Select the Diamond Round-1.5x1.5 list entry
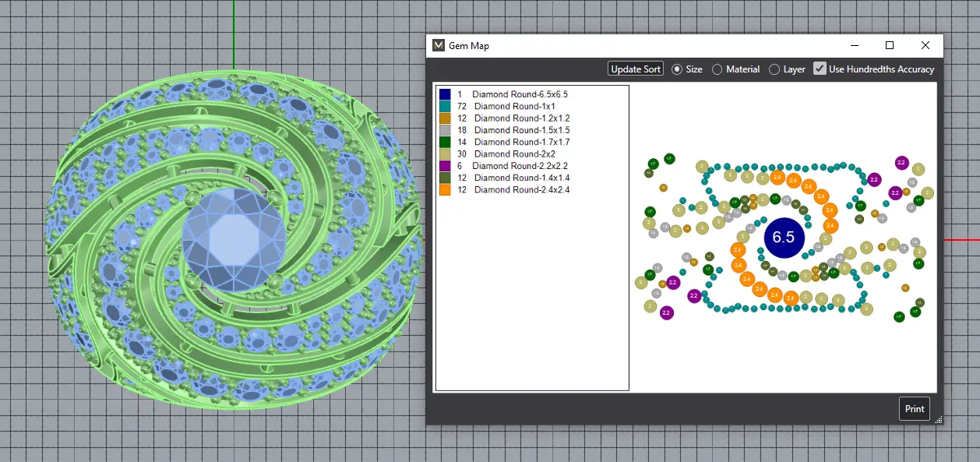The image size is (980, 462). (x=521, y=130)
